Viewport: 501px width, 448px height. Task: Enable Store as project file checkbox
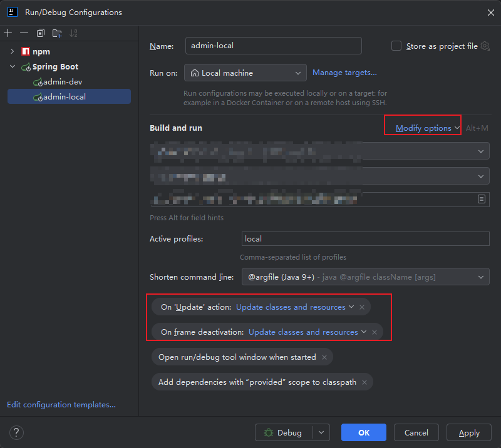396,46
